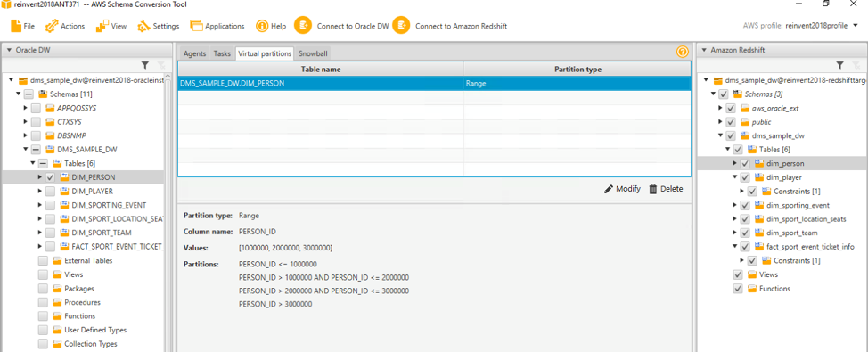Screen dimensions: 868x352
Task: Click the filter icon in Oracle DW panel
Action: click(x=144, y=65)
